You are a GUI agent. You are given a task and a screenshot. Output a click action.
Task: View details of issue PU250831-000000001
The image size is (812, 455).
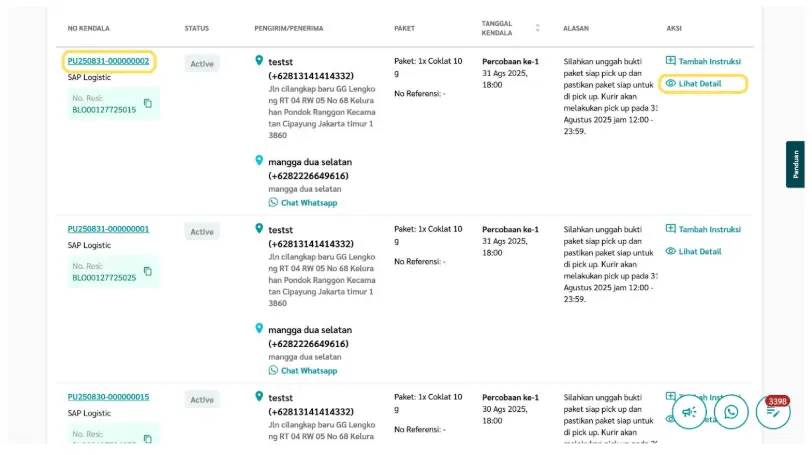click(x=699, y=252)
